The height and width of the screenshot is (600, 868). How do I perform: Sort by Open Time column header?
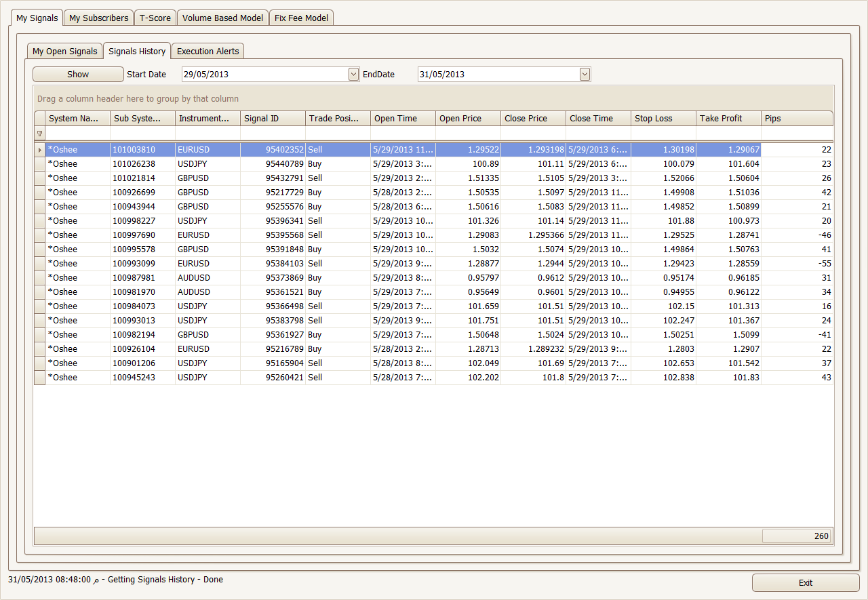(403, 119)
